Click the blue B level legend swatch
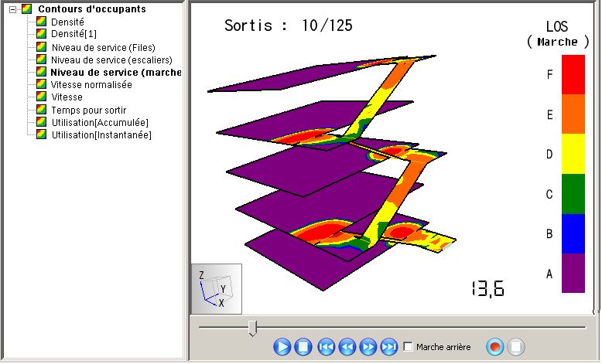Viewport: 602px width, 364px height. tap(573, 233)
